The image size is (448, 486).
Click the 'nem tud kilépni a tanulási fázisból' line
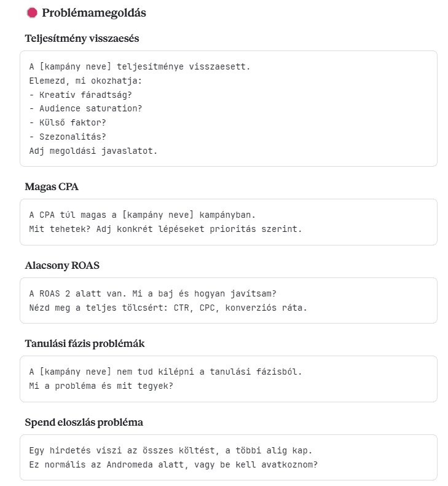tap(165, 372)
